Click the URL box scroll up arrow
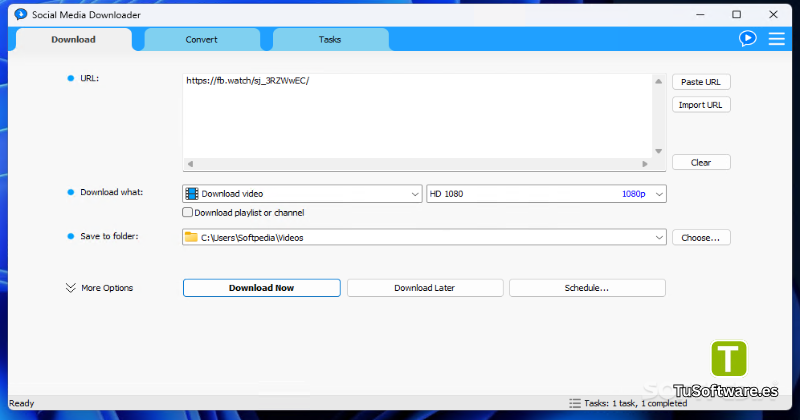The image size is (800, 420). point(659,81)
